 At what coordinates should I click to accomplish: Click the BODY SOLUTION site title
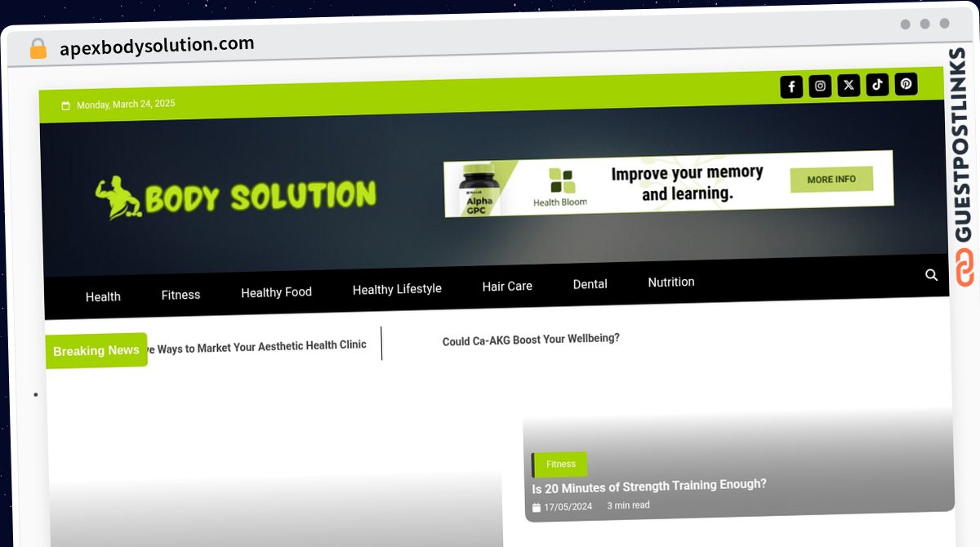tap(261, 197)
